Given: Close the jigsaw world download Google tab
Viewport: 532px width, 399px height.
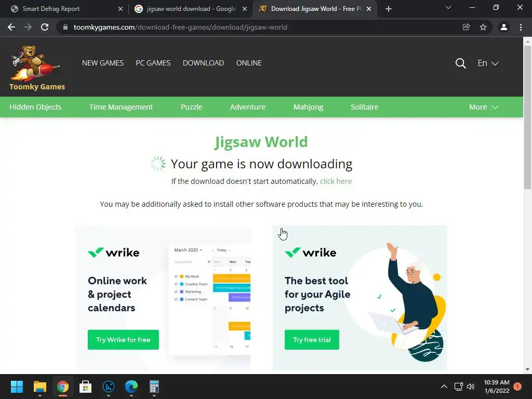Looking at the screenshot, I should [x=245, y=9].
